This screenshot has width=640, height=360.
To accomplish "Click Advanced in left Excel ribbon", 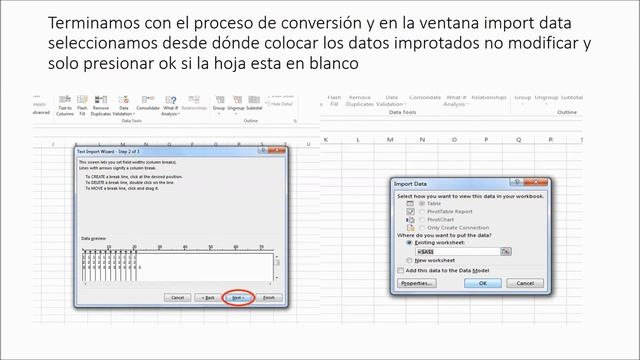I will 41,112.
